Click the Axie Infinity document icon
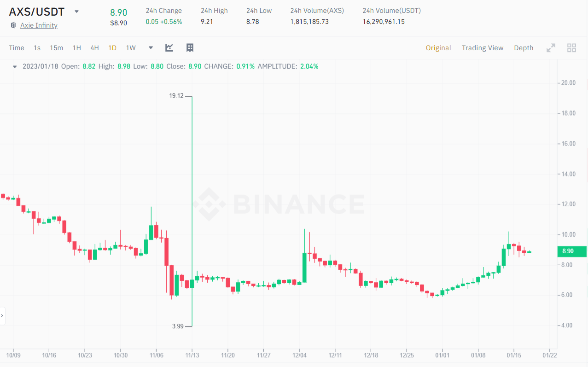Image resolution: width=588 pixels, height=367 pixels. tap(13, 25)
